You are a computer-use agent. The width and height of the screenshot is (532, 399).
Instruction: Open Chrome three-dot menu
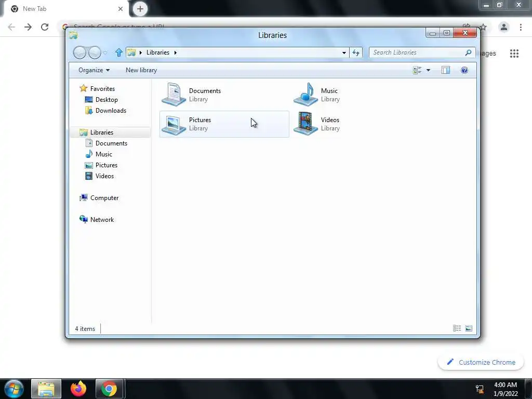tap(521, 27)
